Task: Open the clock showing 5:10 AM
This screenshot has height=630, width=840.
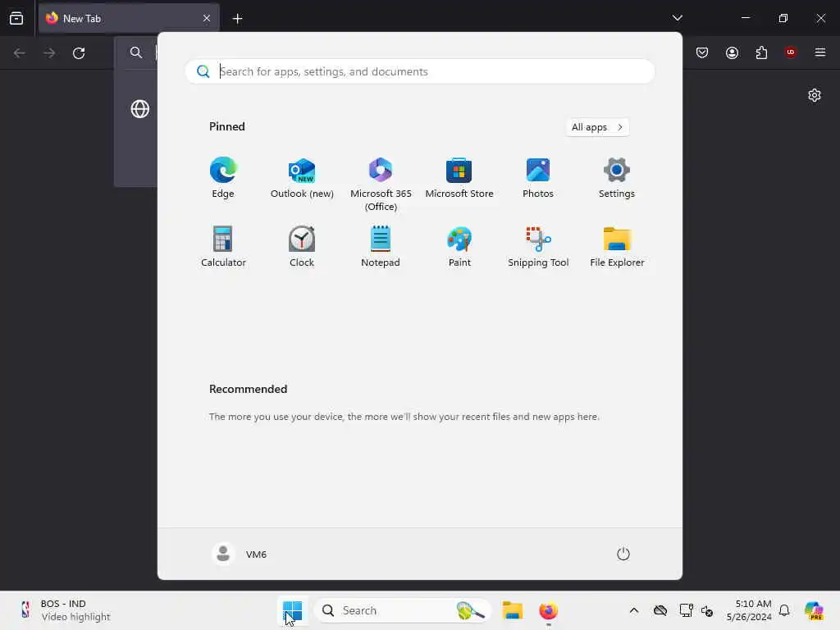Action: pyautogui.click(x=749, y=610)
